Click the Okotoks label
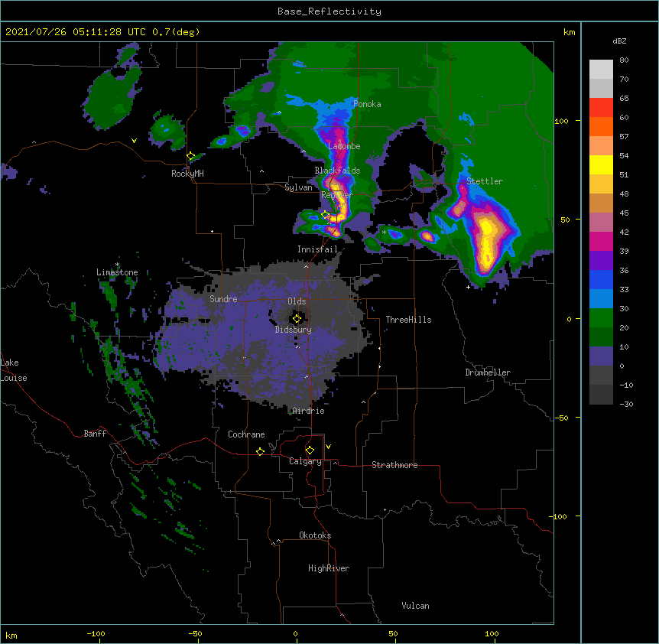 click(x=315, y=535)
